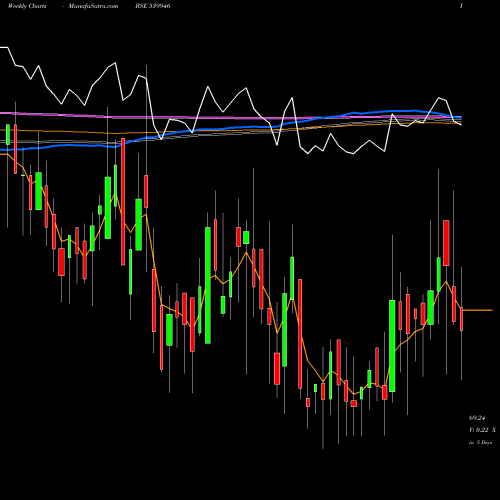500x500 pixels.
Task: Click the '69.24' price value
Action: pyautogui.click(x=477, y=418)
